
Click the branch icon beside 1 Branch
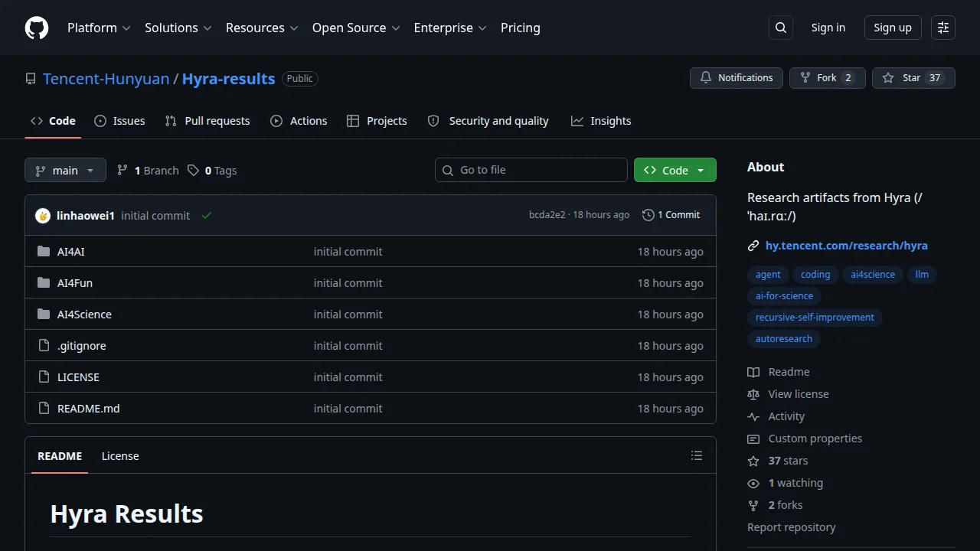point(122,170)
